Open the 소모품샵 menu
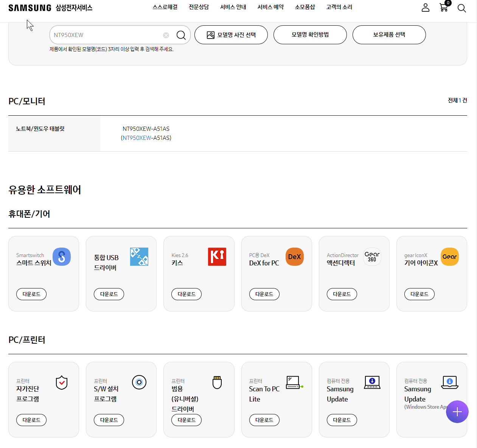This screenshot has height=448, width=477. (x=305, y=7)
